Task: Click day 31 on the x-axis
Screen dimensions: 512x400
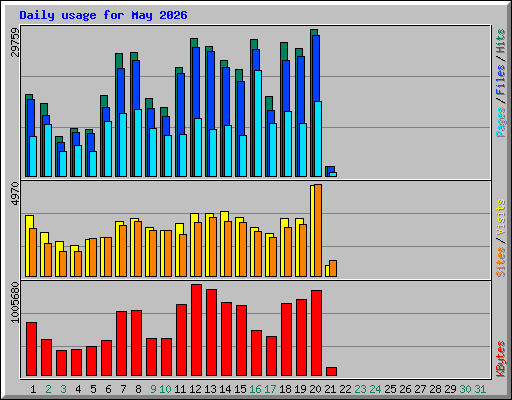Action: click(480, 389)
